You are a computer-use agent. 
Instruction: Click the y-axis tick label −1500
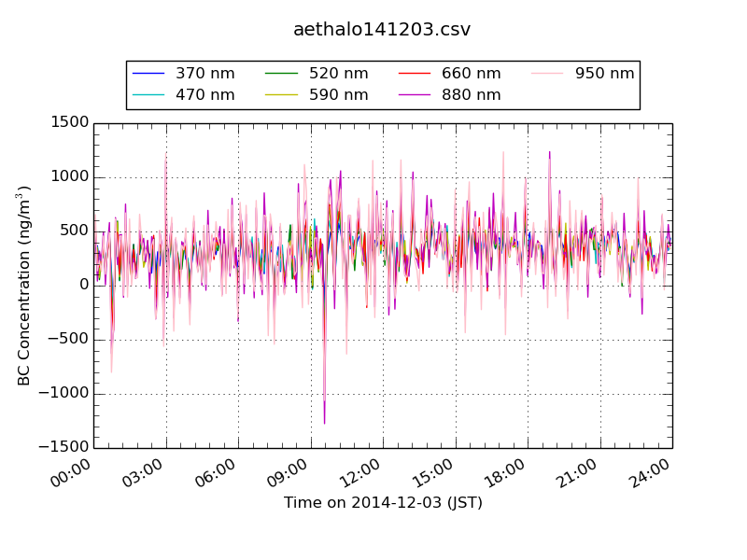[63, 447]
